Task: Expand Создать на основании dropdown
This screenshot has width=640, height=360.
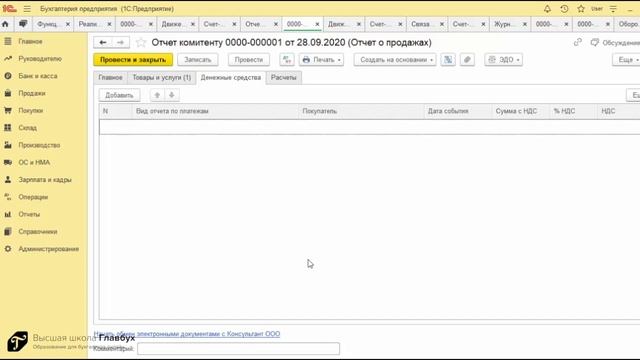Action: click(395, 60)
